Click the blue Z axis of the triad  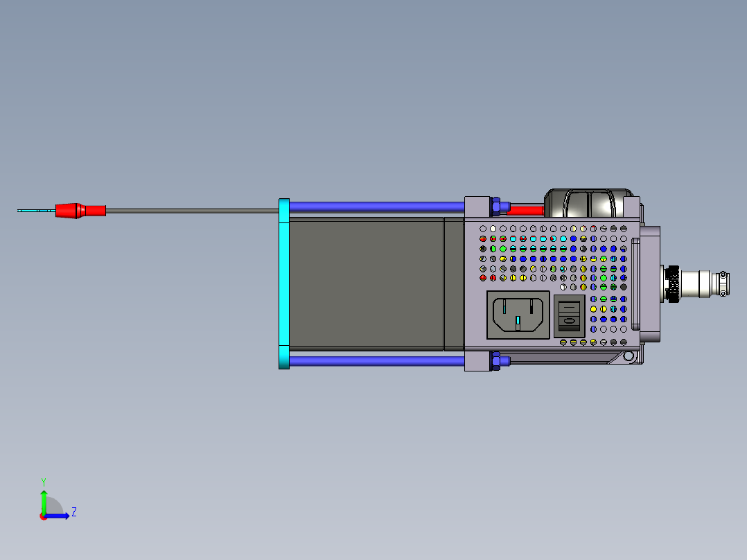tap(57, 516)
